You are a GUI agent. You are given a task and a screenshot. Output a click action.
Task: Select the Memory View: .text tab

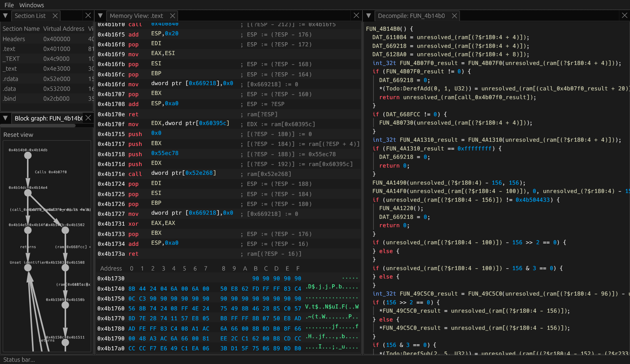tap(136, 16)
